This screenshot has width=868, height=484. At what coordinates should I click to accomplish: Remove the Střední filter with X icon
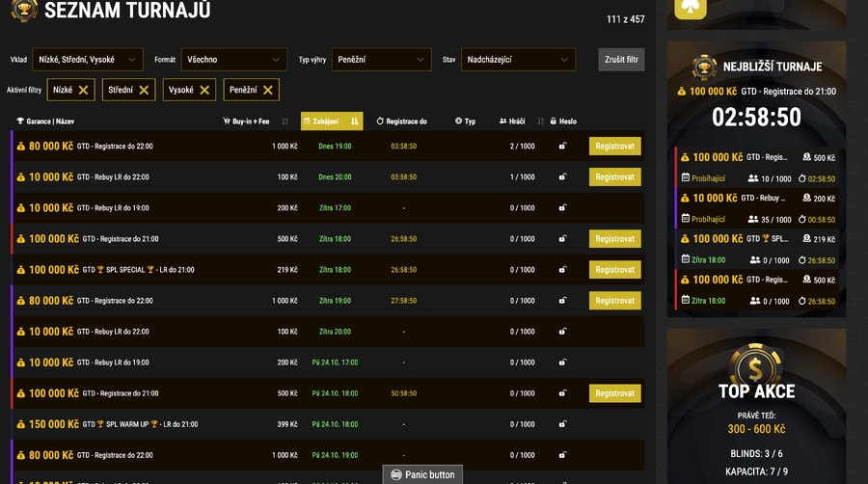coord(144,90)
